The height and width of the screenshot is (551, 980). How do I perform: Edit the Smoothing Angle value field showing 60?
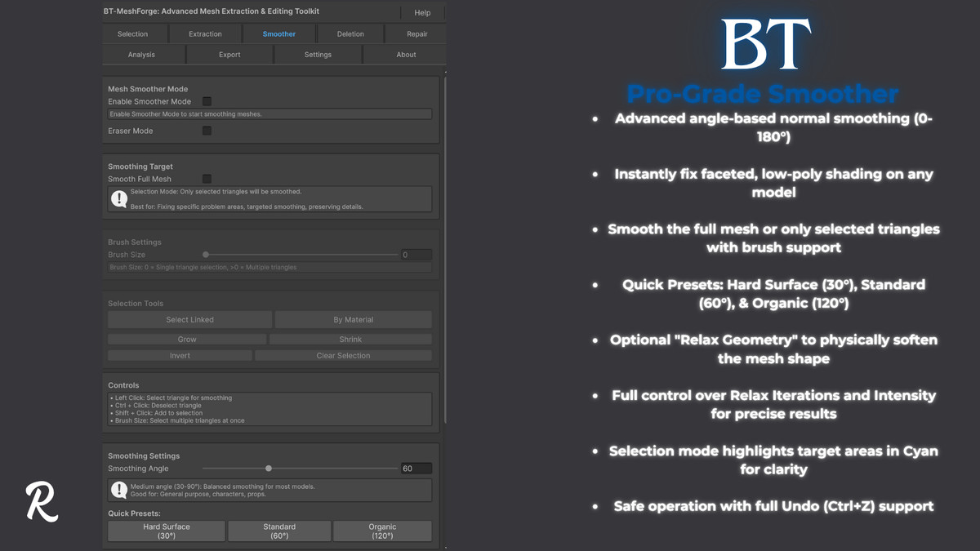416,468
